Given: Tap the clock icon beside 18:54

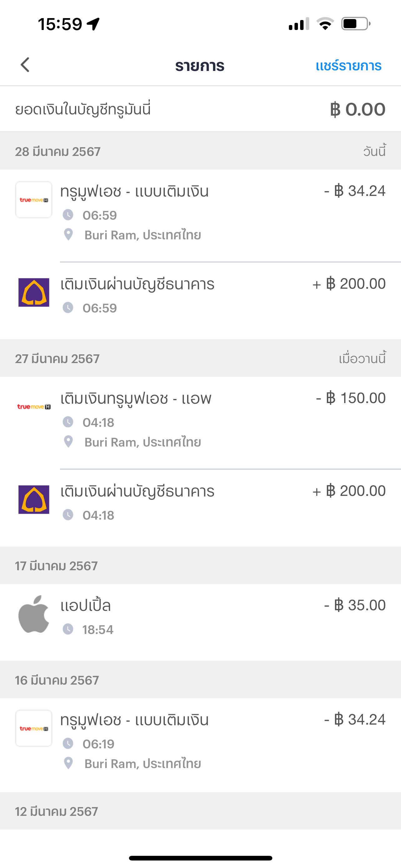Looking at the screenshot, I should click(68, 629).
